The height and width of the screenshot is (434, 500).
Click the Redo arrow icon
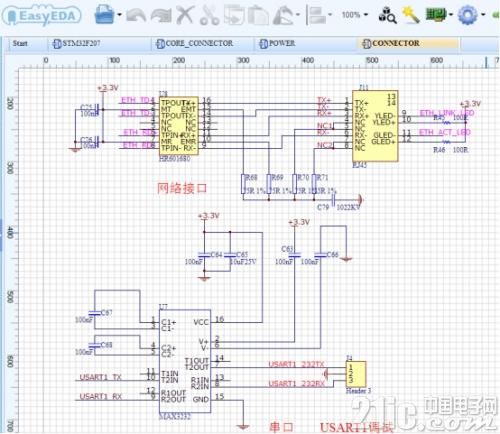[161, 15]
